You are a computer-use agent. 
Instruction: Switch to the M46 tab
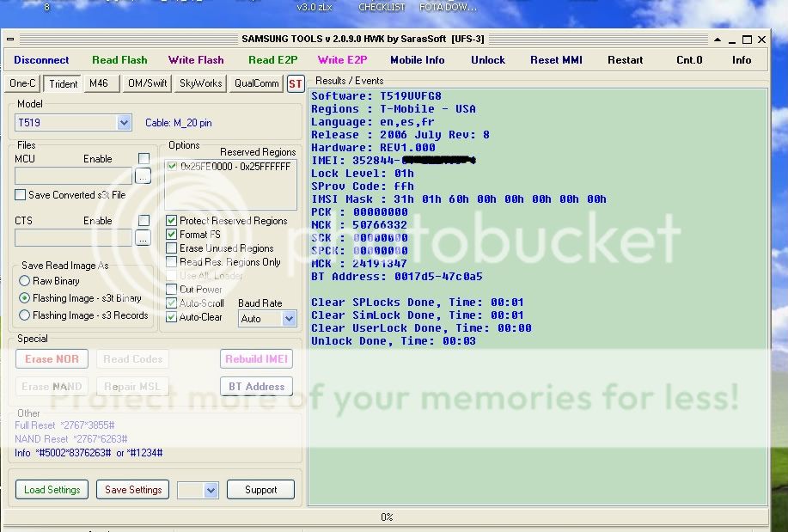click(x=102, y=83)
